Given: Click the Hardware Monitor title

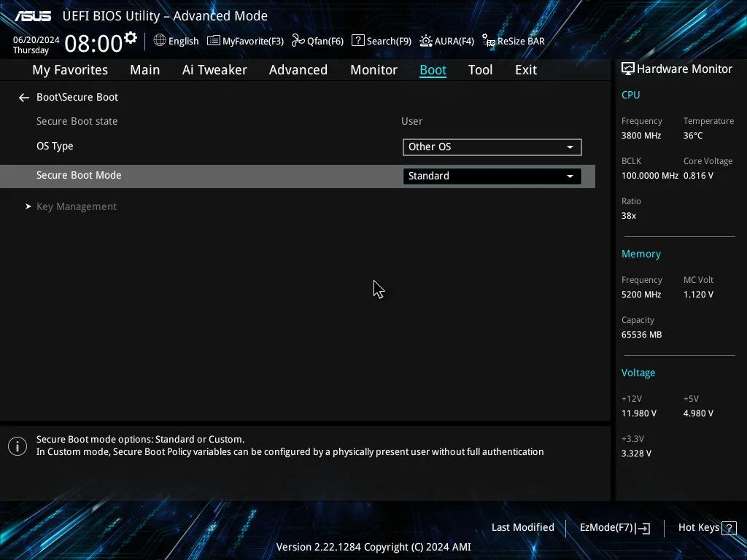Looking at the screenshot, I should point(684,69).
